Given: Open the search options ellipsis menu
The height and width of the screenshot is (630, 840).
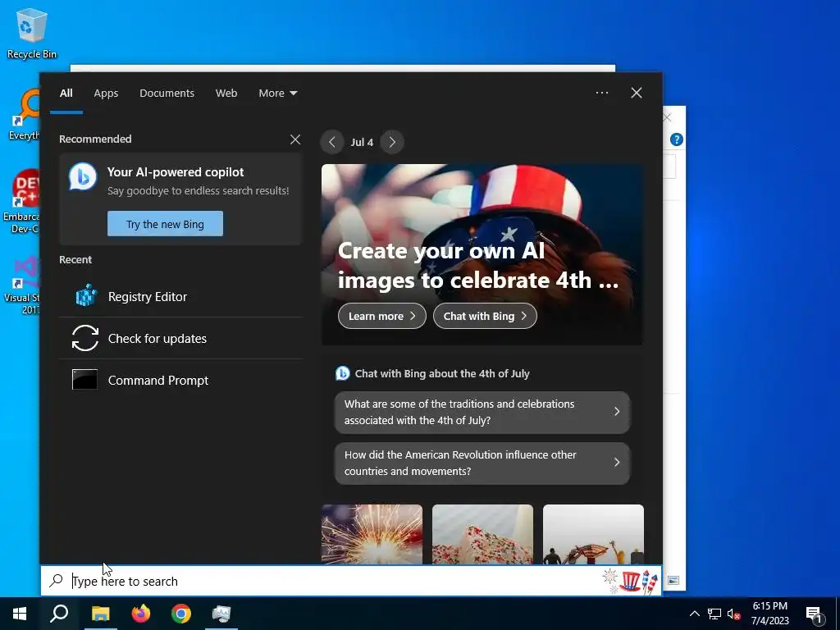Looking at the screenshot, I should point(602,93).
